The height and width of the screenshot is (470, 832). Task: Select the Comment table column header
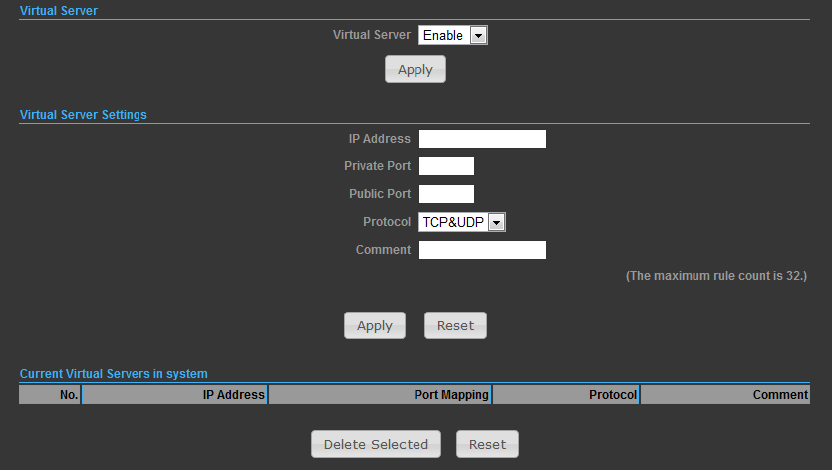tap(725, 395)
